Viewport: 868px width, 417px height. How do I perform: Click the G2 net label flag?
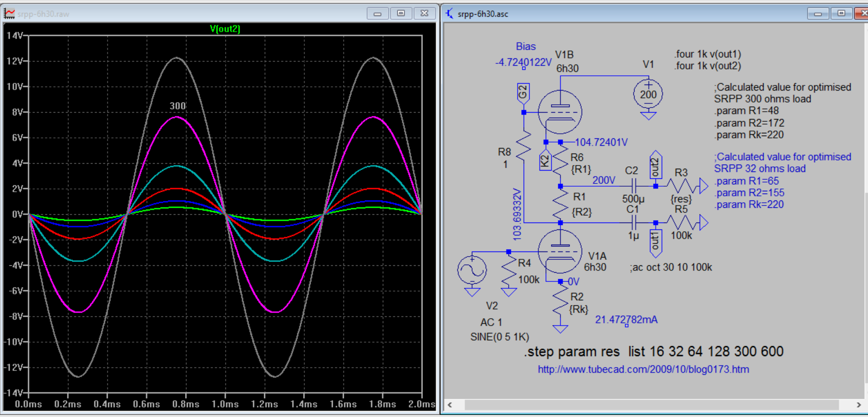click(x=524, y=93)
